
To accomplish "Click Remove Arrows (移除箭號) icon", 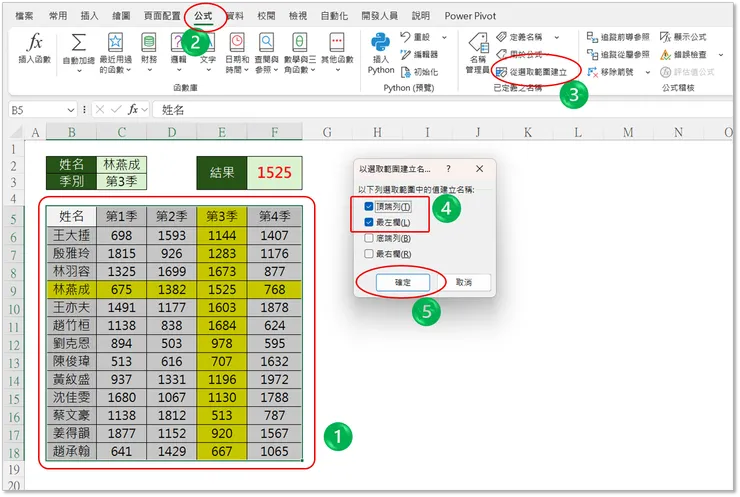I will [x=592, y=72].
